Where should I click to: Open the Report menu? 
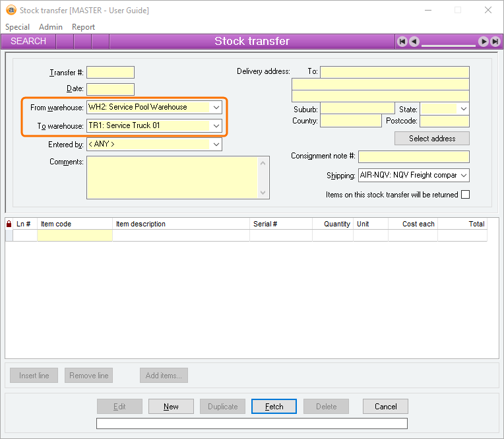click(x=83, y=27)
